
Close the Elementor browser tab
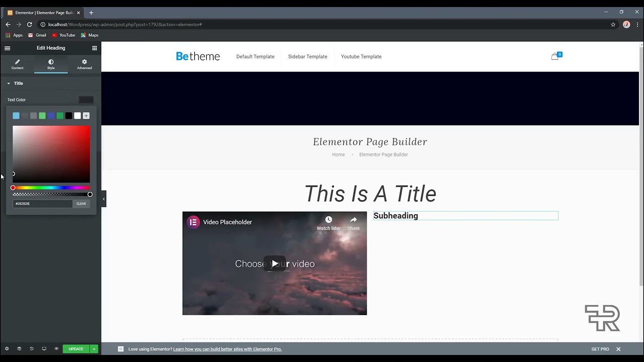pyautogui.click(x=78, y=13)
